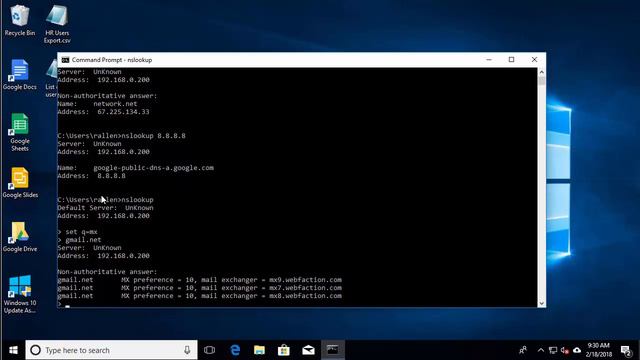The height and width of the screenshot is (360, 640).
Task: Open Task View from the taskbar
Action: tap(209, 350)
